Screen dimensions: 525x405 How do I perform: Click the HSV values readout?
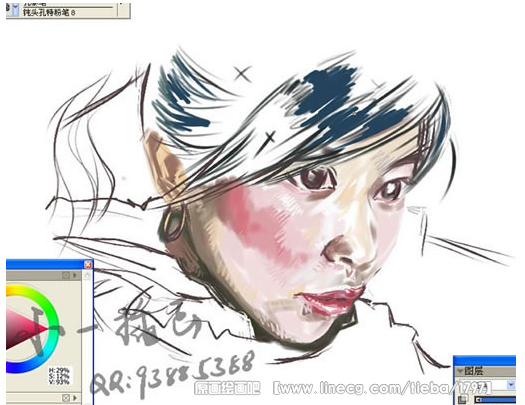59,376
